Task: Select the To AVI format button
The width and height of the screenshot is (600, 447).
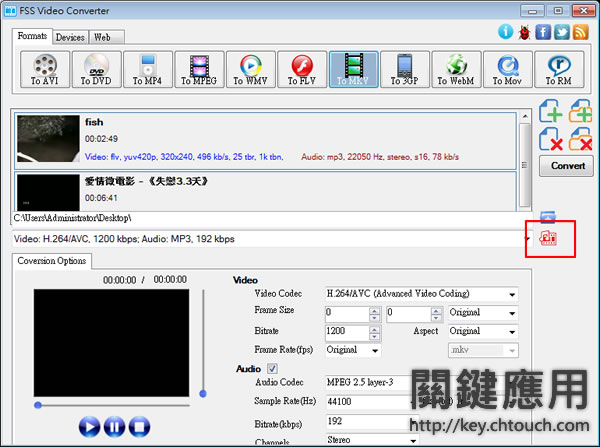Action: [x=42, y=69]
